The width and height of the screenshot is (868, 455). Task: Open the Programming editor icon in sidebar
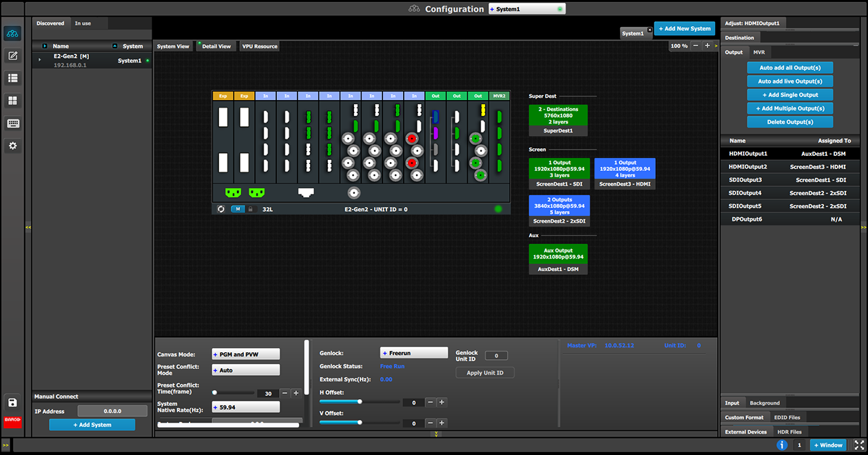click(x=12, y=56)
